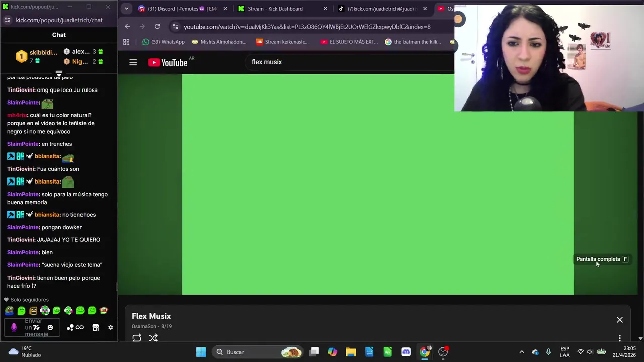The image size is (644, 362).
Task: Toggle playlist shuffle in Flex Musix panel
Action: coord(153,338)
